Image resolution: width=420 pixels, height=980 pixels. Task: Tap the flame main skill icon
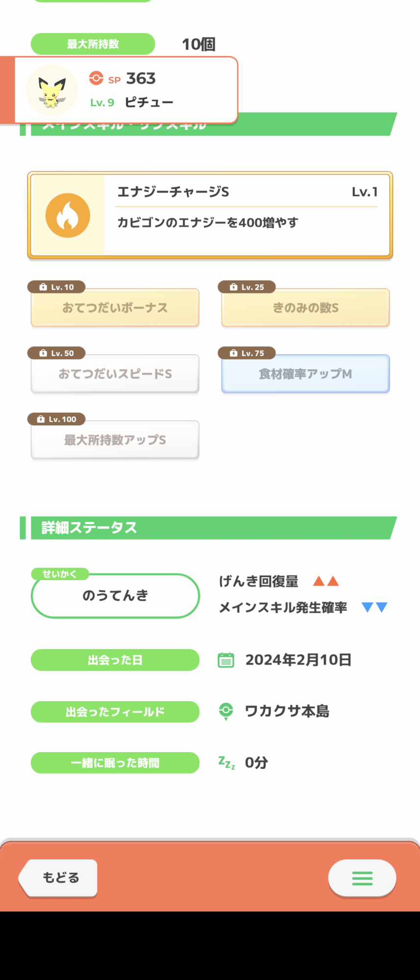pos(68,216)
